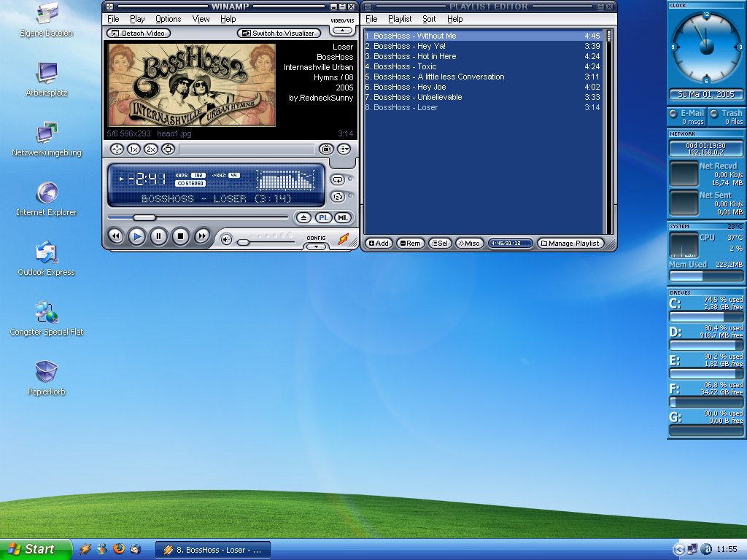Click the Winamp lightning bolt logo
The width and height of the screenshot is (747, 560).
click(x=343, y=239)
